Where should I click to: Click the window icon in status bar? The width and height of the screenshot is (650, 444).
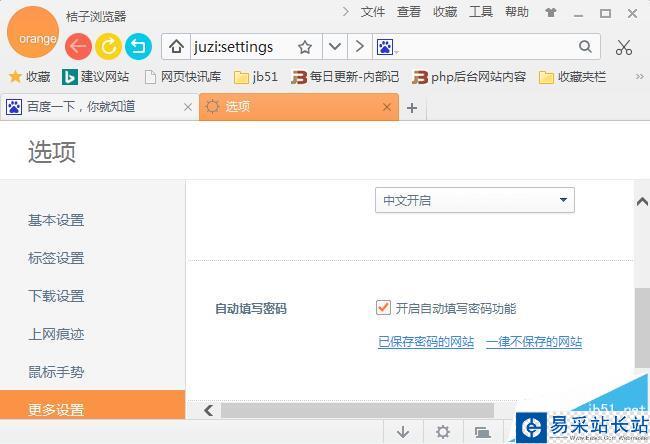[483, 432]
